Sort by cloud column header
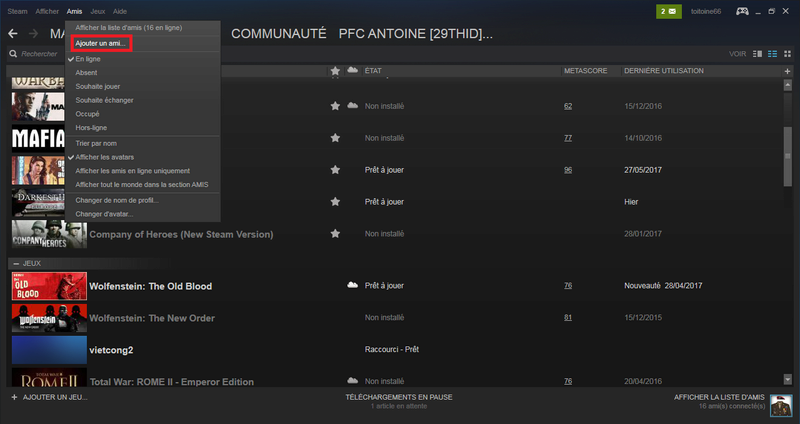This screenshot has height=424, width=800. [x=353, y=70]
